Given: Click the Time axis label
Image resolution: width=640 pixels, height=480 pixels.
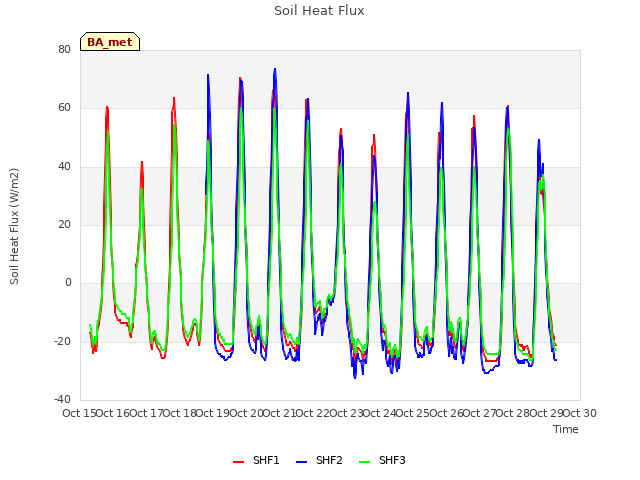Looking at the screenshot, I should [x=566, y=429].
